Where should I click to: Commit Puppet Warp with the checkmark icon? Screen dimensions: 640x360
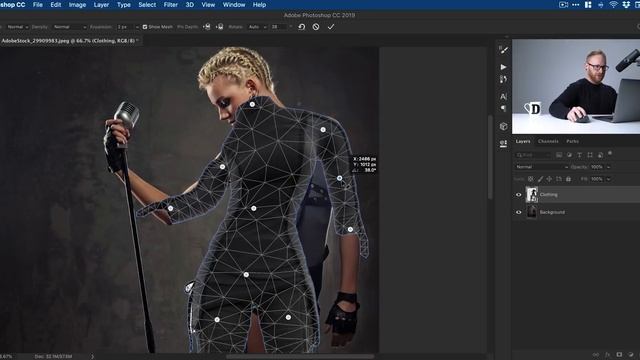point(331,27)
